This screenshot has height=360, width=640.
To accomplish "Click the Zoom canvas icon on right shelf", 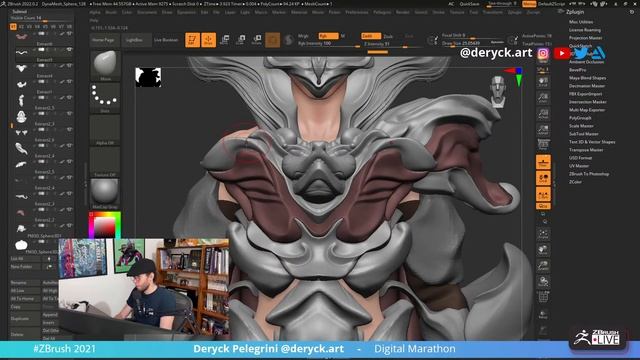I will (x=543, y=98).
